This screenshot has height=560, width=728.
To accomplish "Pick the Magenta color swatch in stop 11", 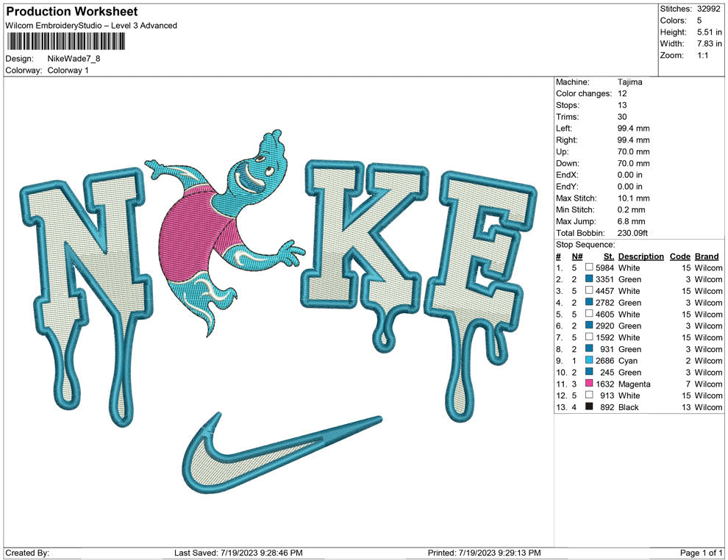I will 589,383.
